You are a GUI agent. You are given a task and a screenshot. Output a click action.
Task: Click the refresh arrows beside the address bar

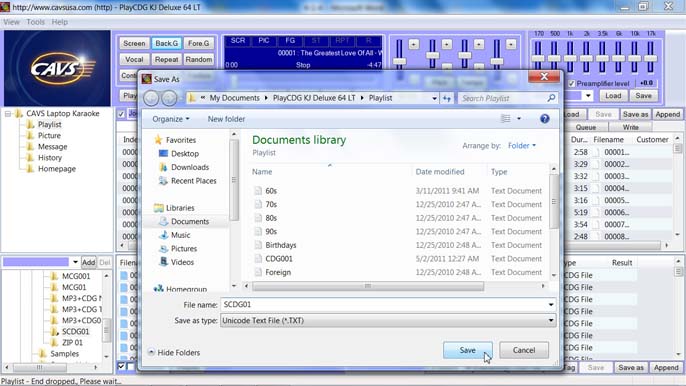447,98
